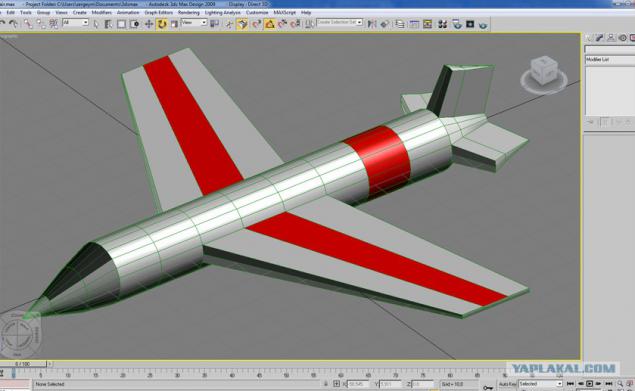Open the Mirror tool
This screenshot has height=391, width=635.
371,24
